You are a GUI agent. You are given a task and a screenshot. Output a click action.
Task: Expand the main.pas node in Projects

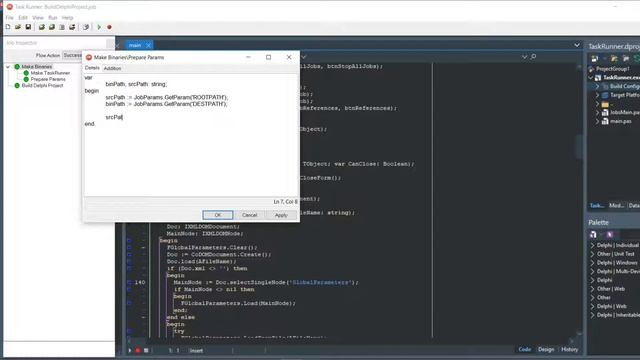[598, 121]
